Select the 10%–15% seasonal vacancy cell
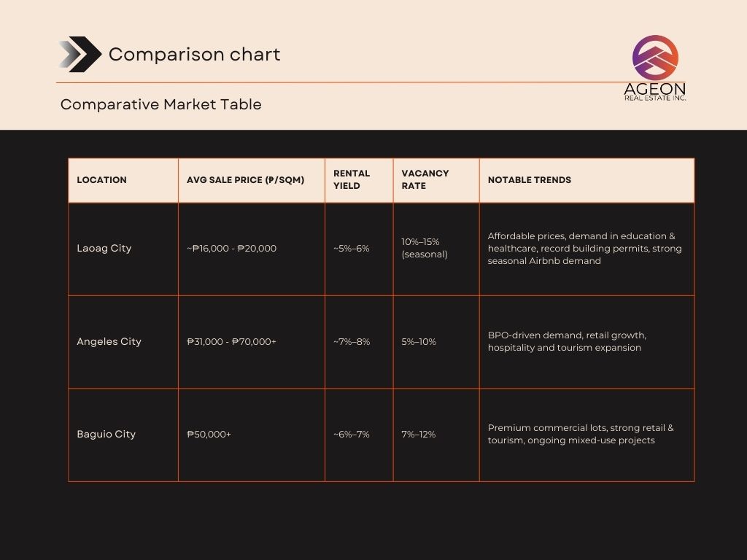 pos(425,248)
